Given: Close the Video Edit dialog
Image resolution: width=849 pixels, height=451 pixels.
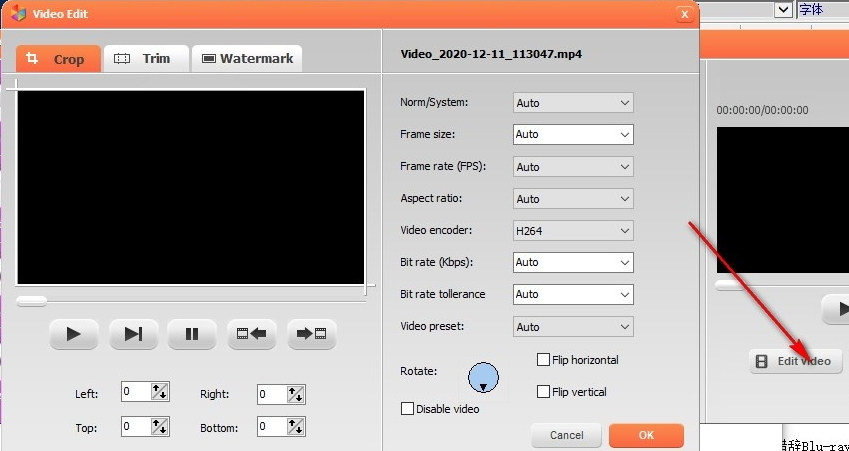Looking at the screenshot, I should (x=685, y=14).
